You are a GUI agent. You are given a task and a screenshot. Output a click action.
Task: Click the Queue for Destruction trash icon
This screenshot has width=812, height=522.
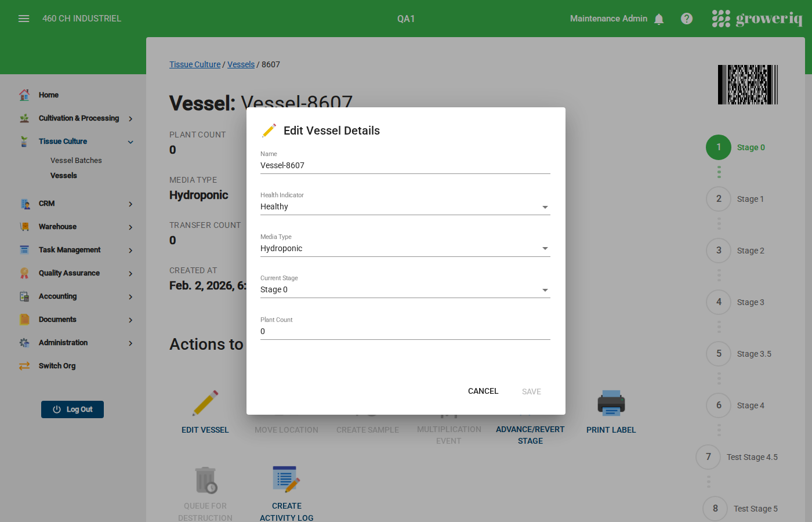coord(205,479)
